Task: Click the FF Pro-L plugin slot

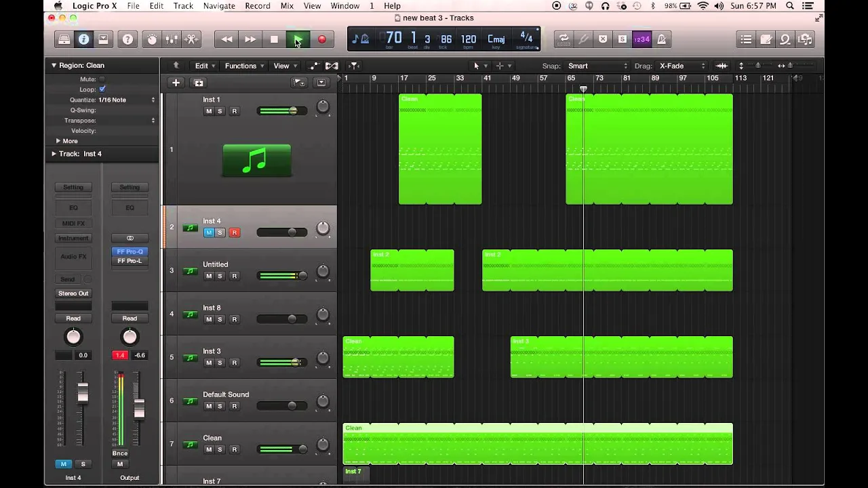Action: pos(130,261)
